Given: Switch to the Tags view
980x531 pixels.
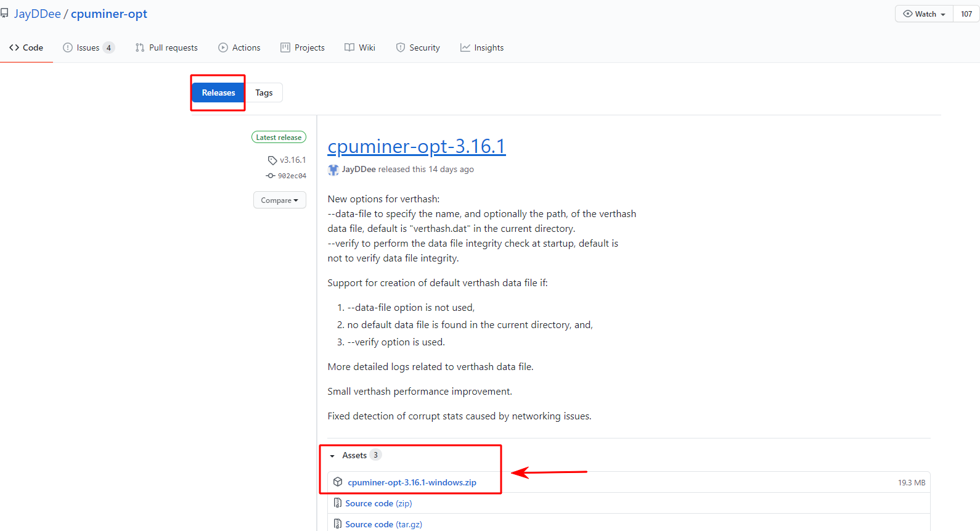Looking at the screenshot, I should 264,93.
